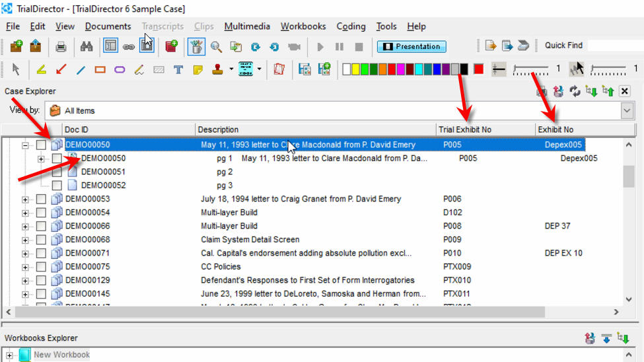The height and width of the screenshot is (362, 644).
Task: Open the stamp tool dropdown arrow
Action: click(x=231, y=69)
